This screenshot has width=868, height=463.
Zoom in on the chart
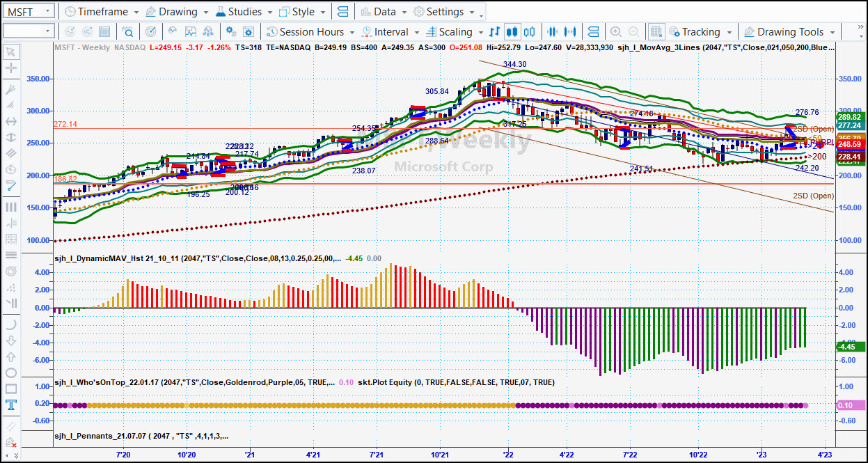[615, 31]
